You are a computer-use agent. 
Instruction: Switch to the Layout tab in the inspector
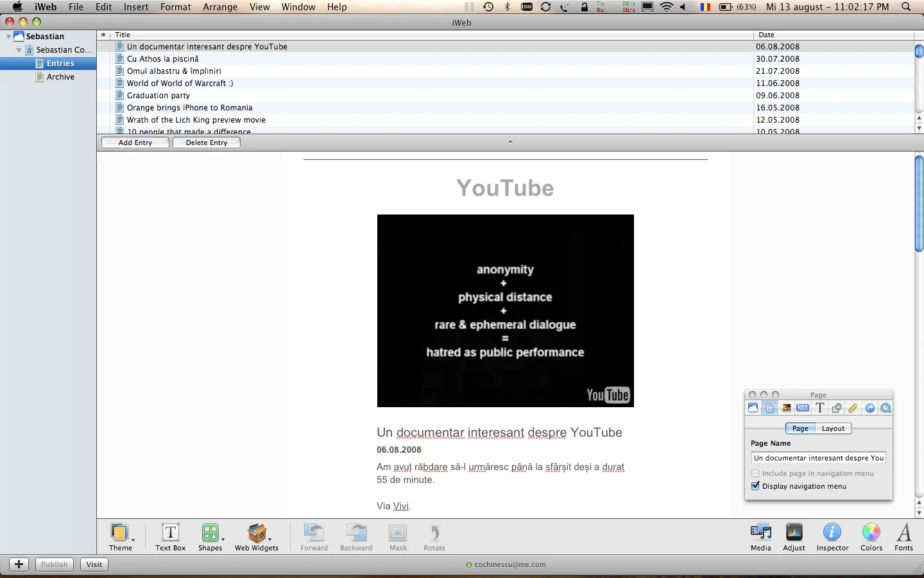[834, 428]
